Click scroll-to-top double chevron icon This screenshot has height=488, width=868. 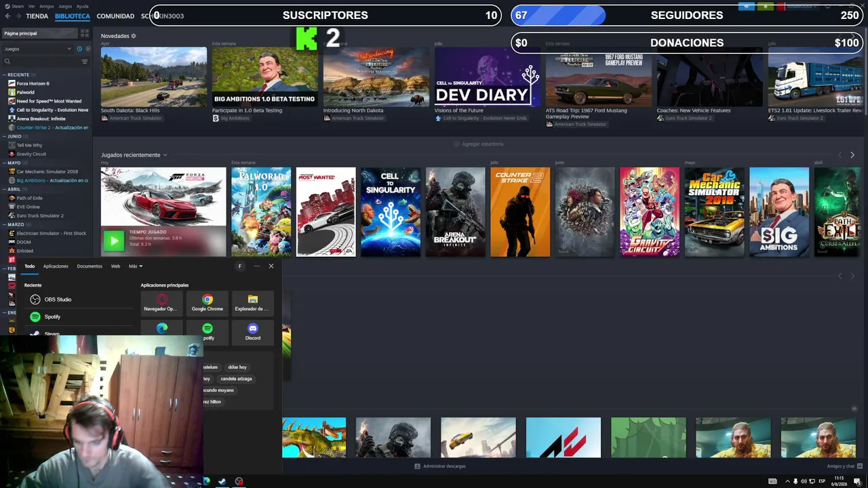coord(854,409)
